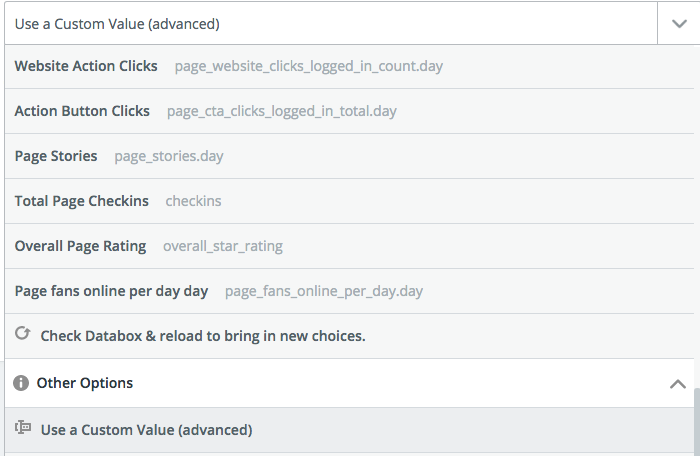Open the dropdown using the top chevron arrow
This screenshot has width=700, height=456.
tap(679, 24)
